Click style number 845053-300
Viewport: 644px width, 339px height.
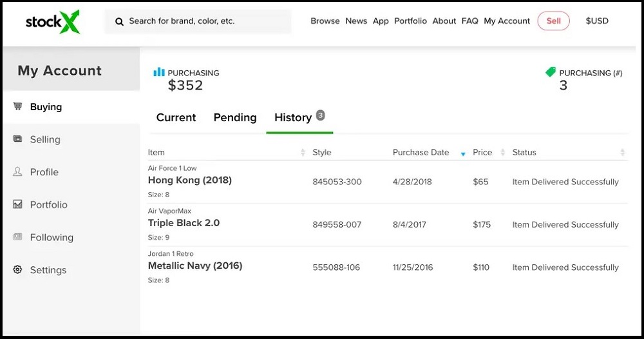tap(337, 182)
